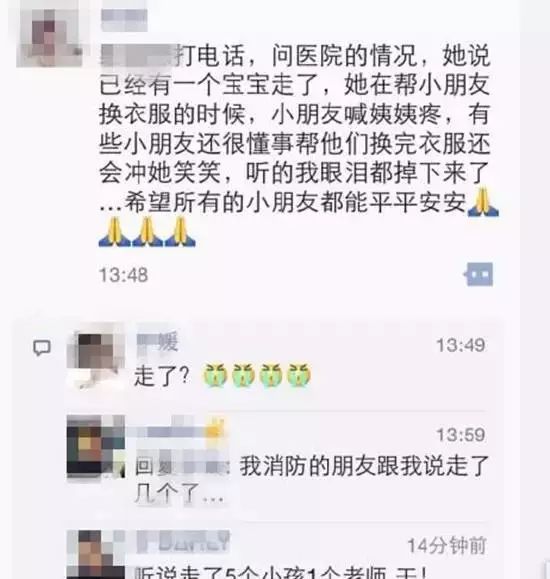Screen dimensions: 550x579
Task: Open avatar of commenter who wrote 走了?
Action: pos(96,362)
